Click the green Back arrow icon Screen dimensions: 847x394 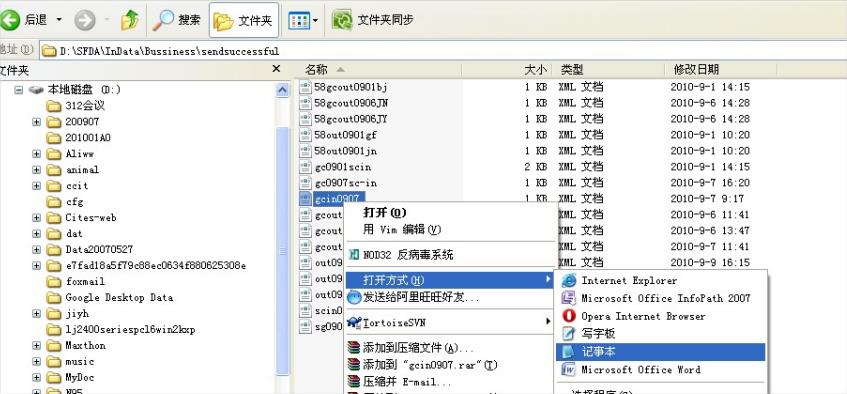pos(10,21)
